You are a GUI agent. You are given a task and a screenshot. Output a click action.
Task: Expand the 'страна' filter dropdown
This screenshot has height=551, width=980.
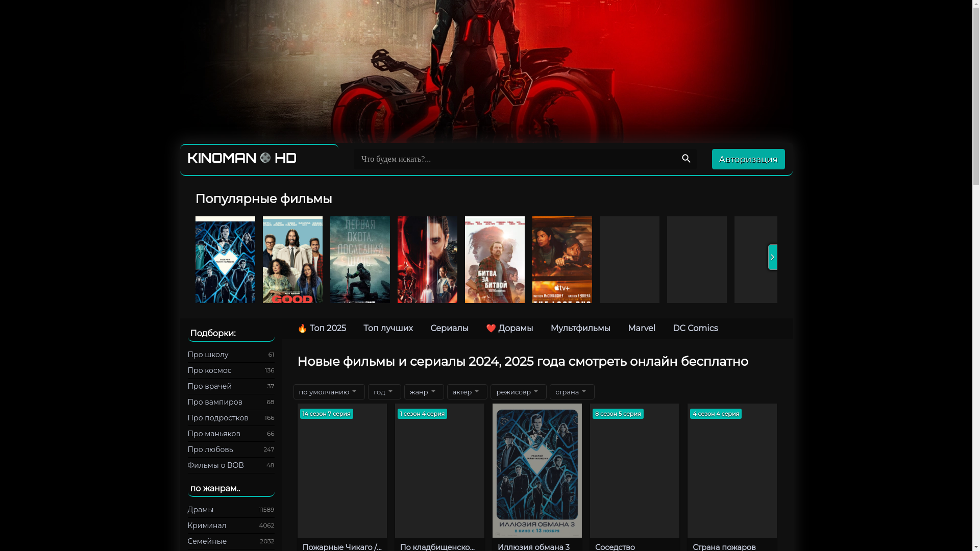572,392
